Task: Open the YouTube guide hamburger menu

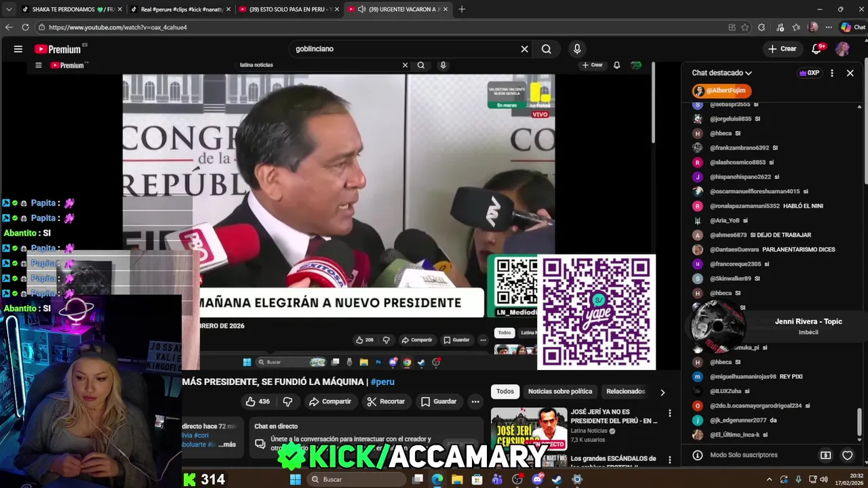Action: pos(18,49)
